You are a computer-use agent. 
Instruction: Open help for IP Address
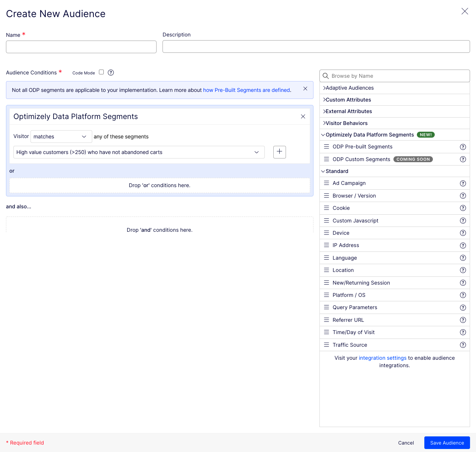click(463, 246)
